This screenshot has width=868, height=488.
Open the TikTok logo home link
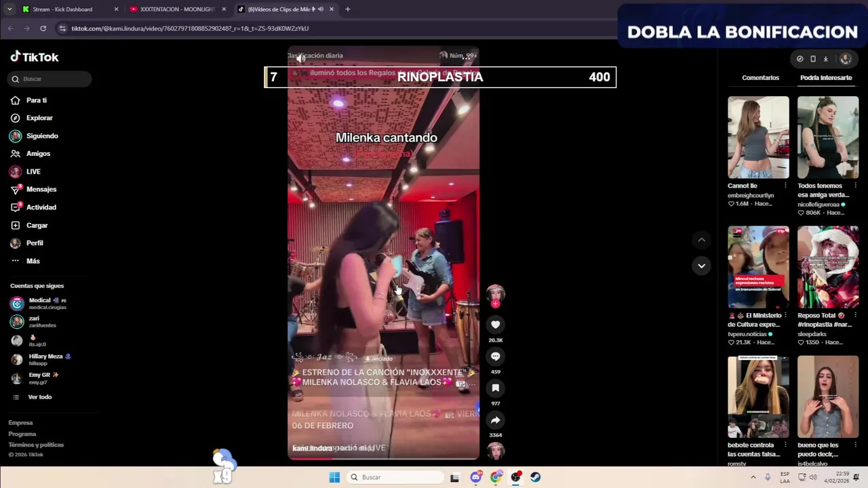pos(35,57)
